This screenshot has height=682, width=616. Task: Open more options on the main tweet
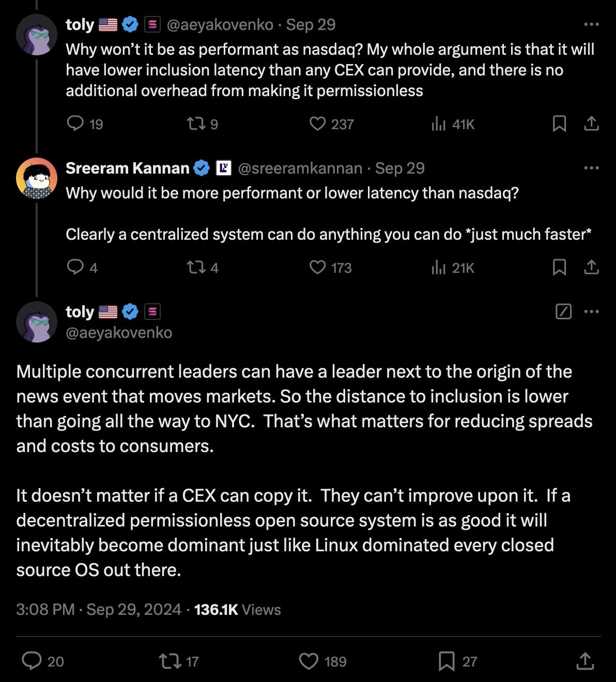(x=591, y=312)
